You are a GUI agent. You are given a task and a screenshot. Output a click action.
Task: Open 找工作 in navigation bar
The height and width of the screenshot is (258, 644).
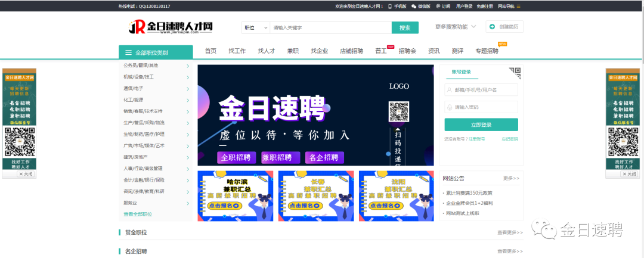[237, 51]
